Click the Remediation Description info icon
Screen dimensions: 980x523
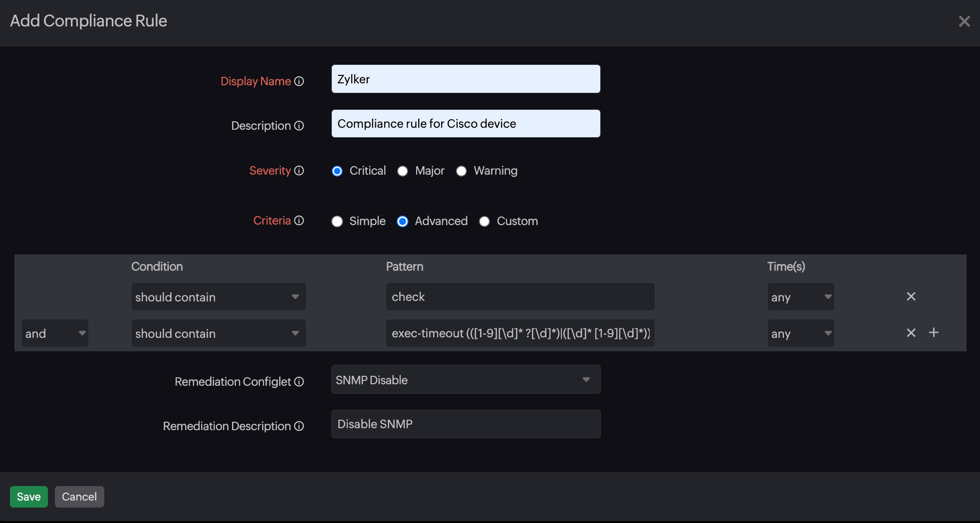(x=299, y=426)
